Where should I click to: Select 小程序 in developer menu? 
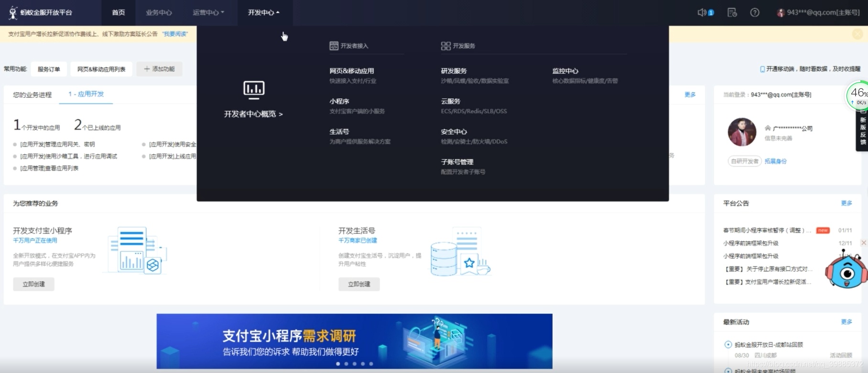point(339,101)
